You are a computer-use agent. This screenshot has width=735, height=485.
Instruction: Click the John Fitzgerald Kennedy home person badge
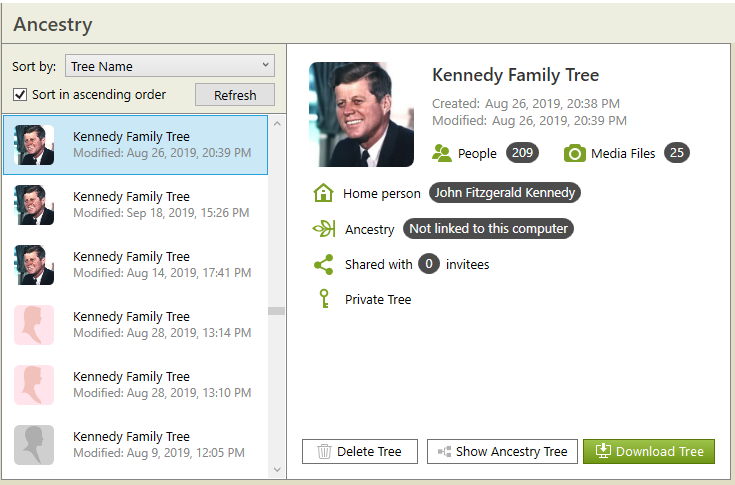[x=505, y=193]
